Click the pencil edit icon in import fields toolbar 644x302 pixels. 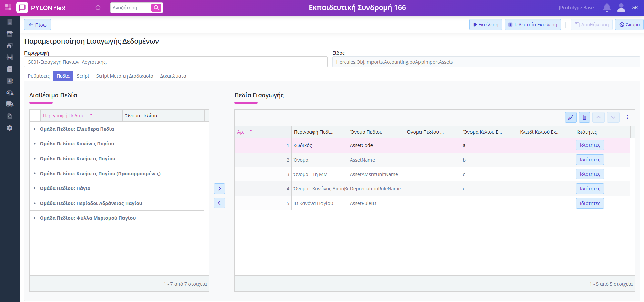(x=571, y=117)
